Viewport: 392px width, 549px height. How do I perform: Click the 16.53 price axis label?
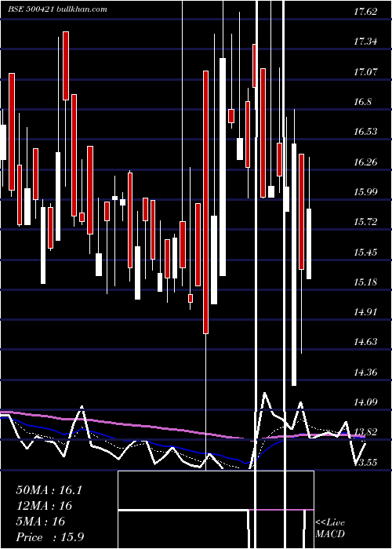[365, 132]
